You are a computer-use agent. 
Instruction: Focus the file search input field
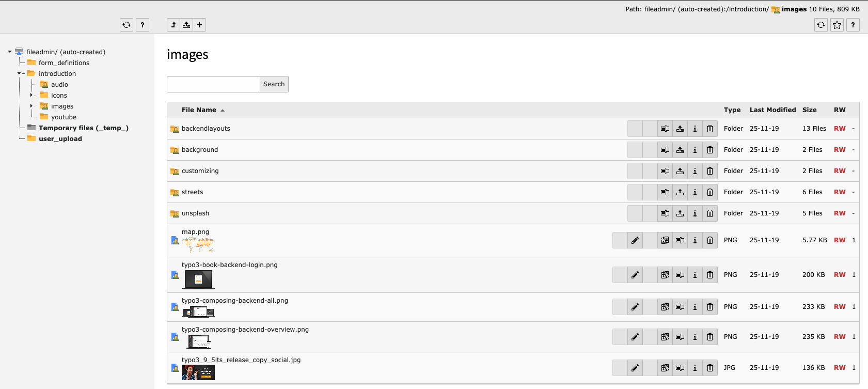(x=213, y=84)
